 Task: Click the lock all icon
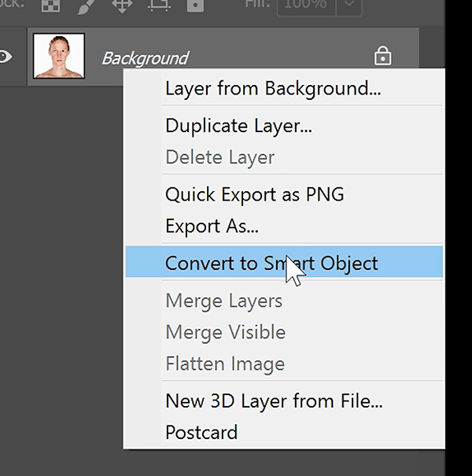coord(196,6)
